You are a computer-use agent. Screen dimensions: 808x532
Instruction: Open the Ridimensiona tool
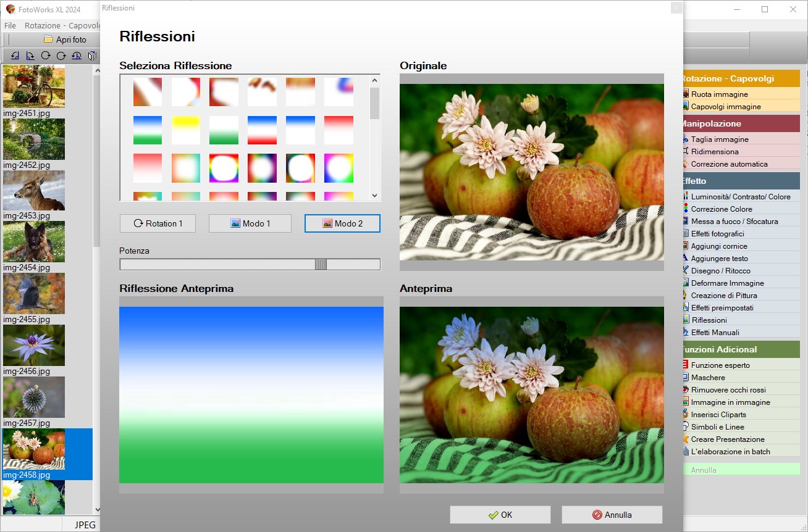740,151
